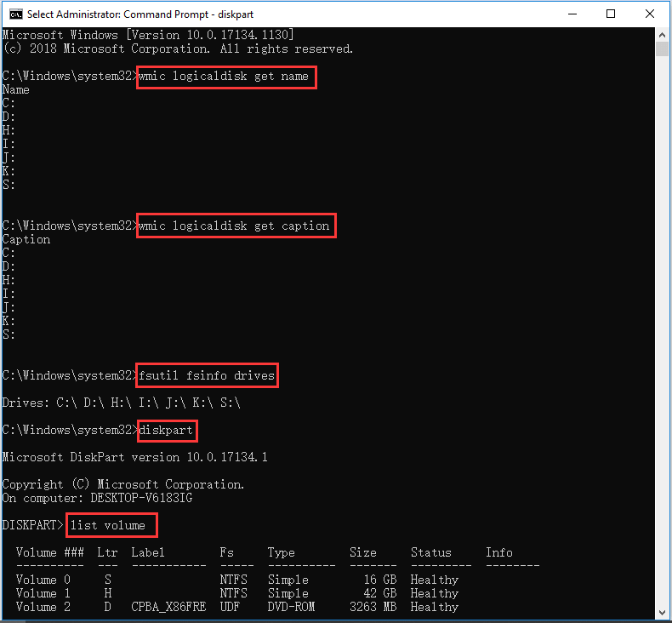Click the 'fsutil fsinfo drives' command text
The width and height of the screenshot is (672, 623).
[x=208, y=376]
